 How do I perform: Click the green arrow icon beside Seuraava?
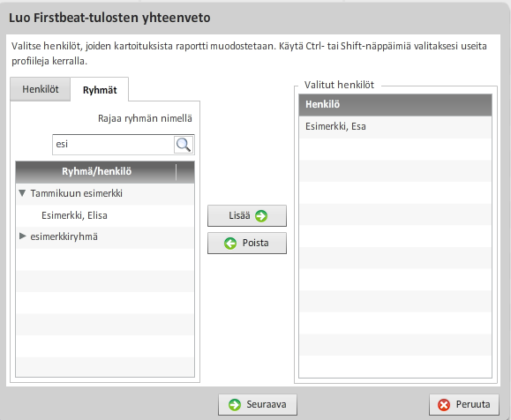pos(235,405)
